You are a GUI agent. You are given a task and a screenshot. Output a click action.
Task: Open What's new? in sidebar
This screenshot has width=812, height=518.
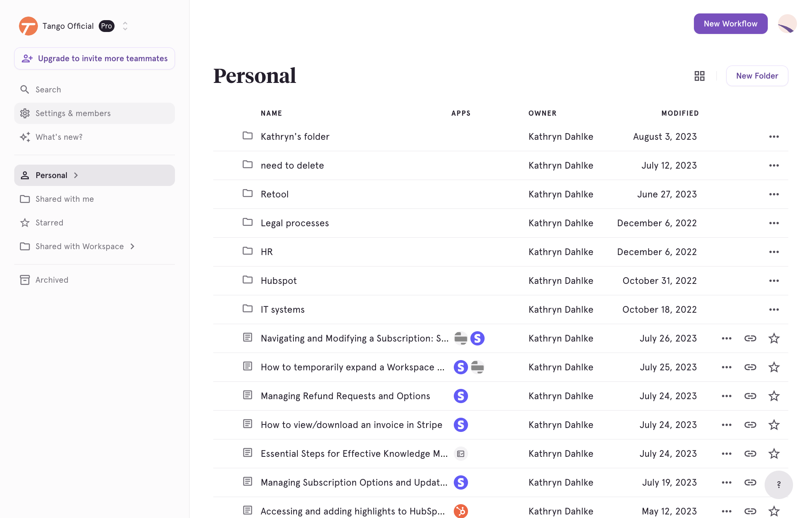(x=94, y=137)
